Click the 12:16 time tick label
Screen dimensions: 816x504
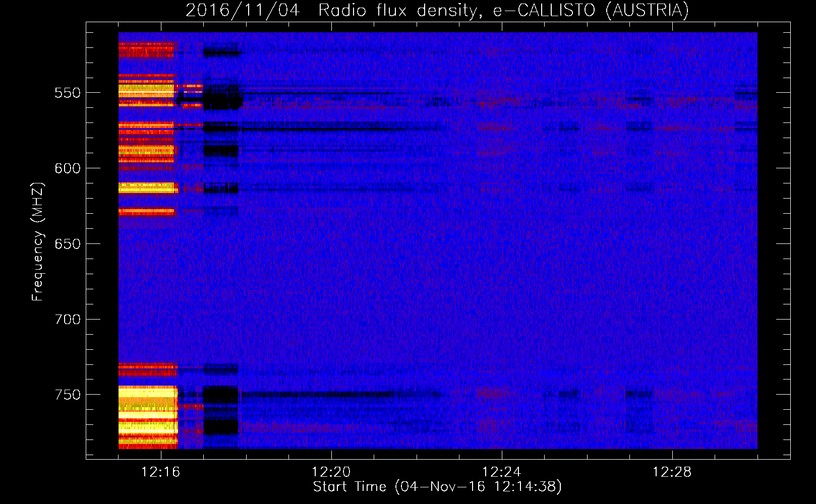pyautogui.click(x=161, y=472)
